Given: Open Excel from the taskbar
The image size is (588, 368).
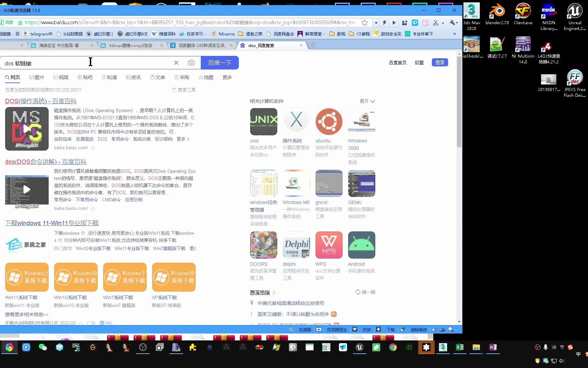Looking at the screenshot, I should coord(459,347).
